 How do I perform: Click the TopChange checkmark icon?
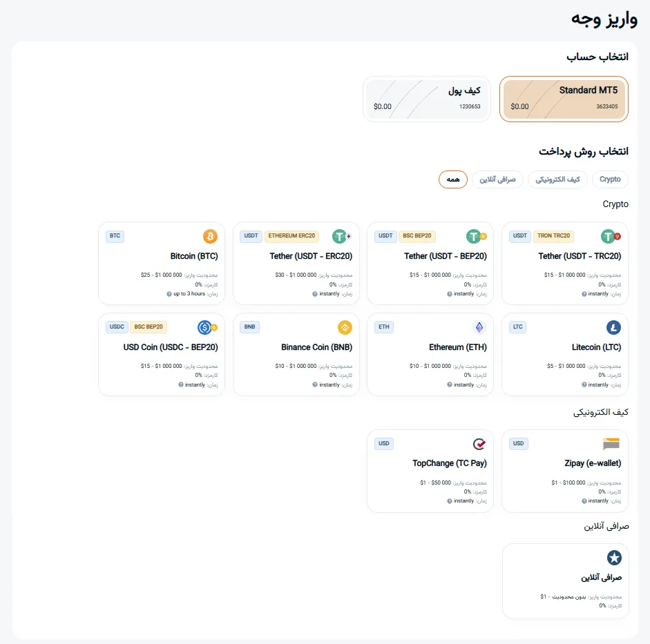(x=479, y=444)
